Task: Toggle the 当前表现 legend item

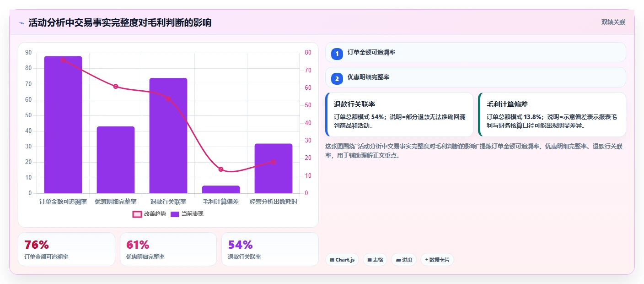Action: click(x=187, y=214)
